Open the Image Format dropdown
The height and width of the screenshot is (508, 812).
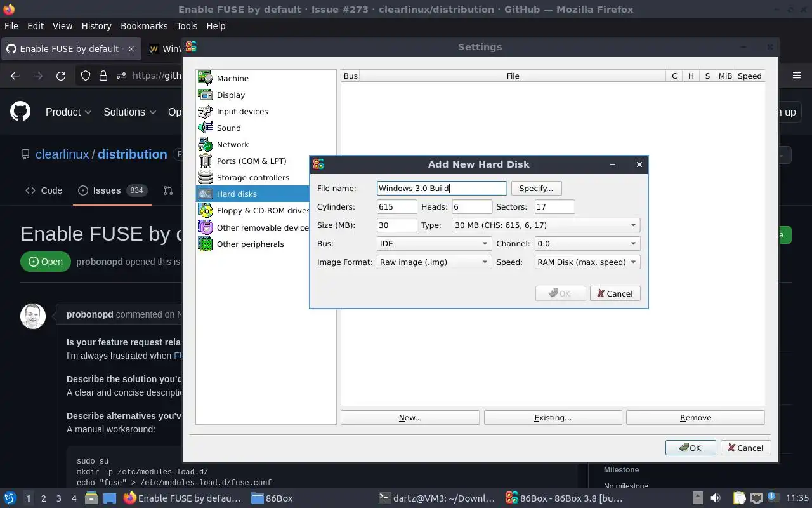434,262
